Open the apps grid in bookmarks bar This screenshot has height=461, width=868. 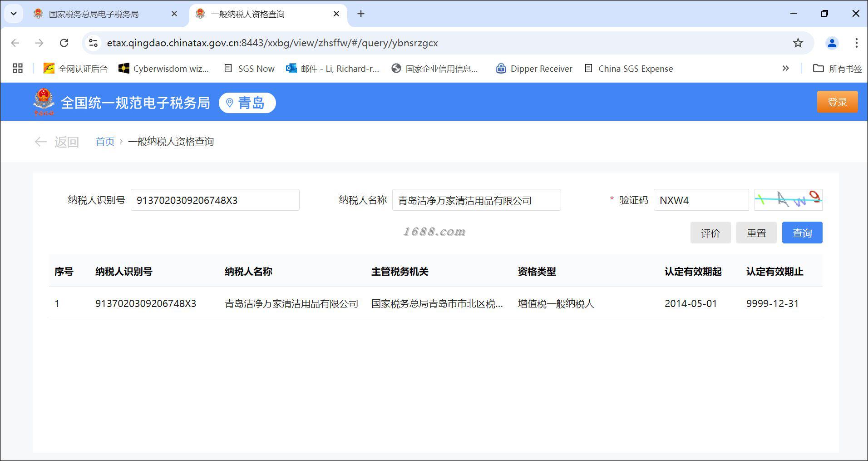18,69
